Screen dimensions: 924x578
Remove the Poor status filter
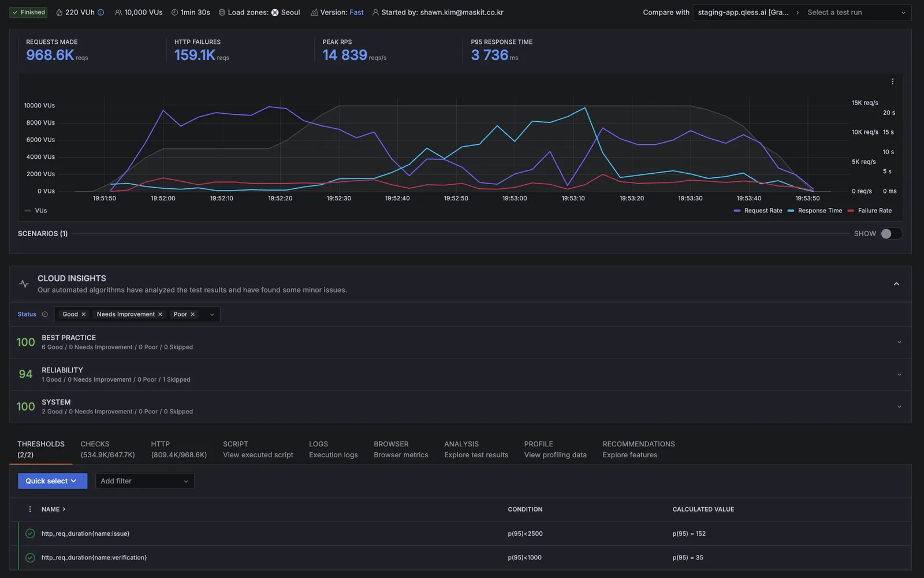tap(192, 314)
